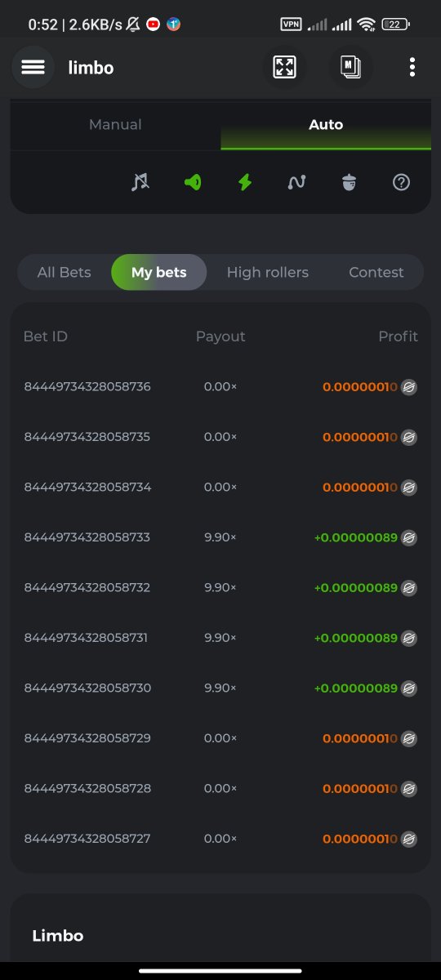441x980 pixels.
Task: Open the High rollers tab
Action: [268, 273]
